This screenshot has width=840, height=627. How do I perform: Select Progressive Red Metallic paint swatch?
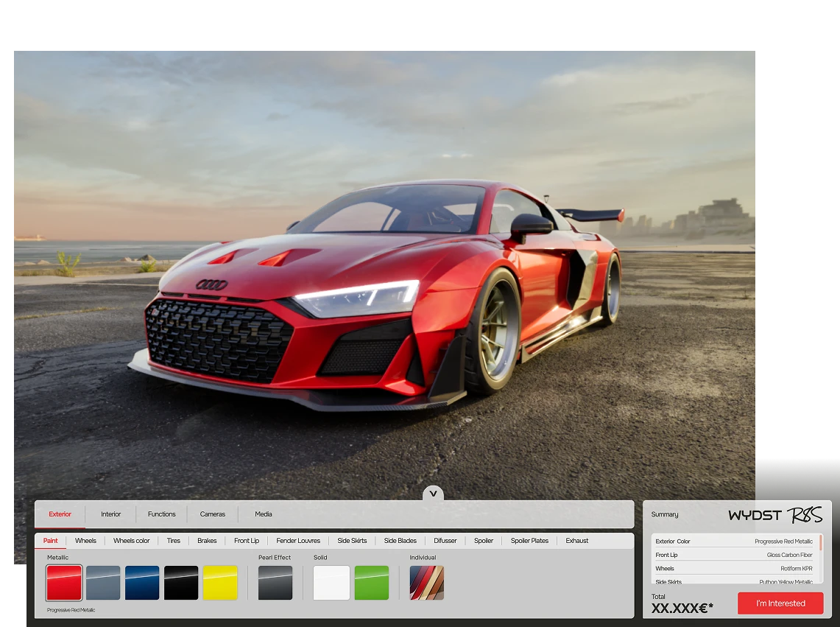point(64,583)
